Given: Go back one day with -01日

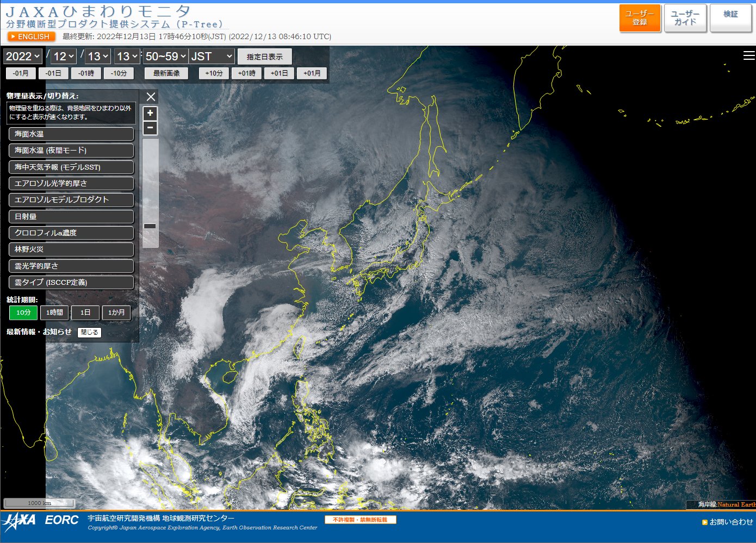Looking at the screenshot, I should (x=53, y=73).
